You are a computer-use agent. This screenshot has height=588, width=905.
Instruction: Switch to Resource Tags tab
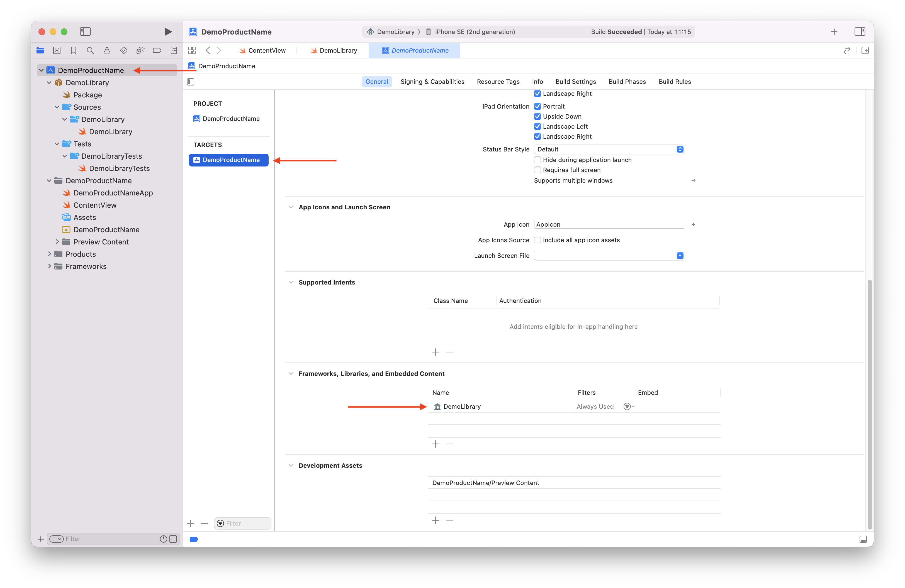(x=498, y=82)
